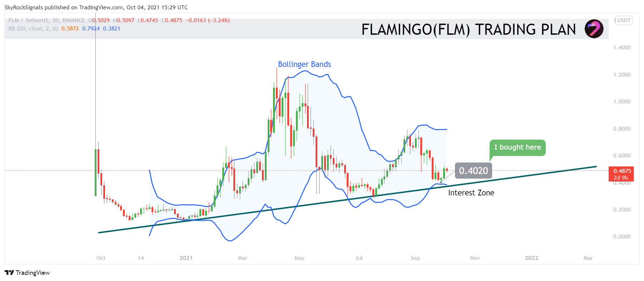Click the BB (20, close, 2, 0) indicator legend
644x281 pixels.
pyautogui.click(x=33, y=29)
